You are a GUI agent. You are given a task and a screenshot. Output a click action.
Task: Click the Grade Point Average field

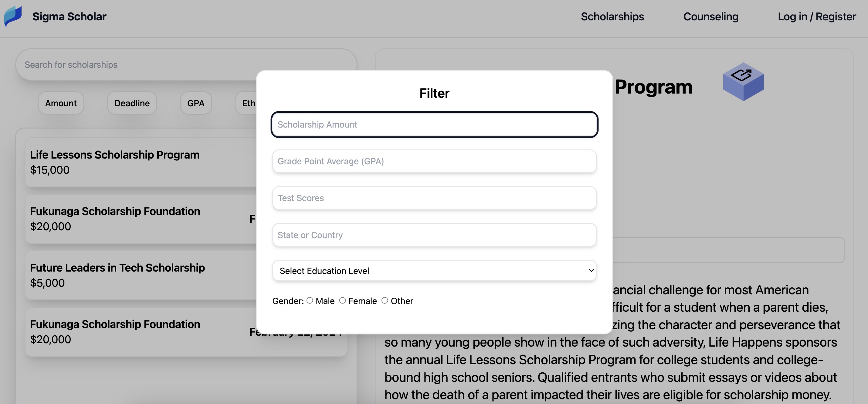point(434,161)
